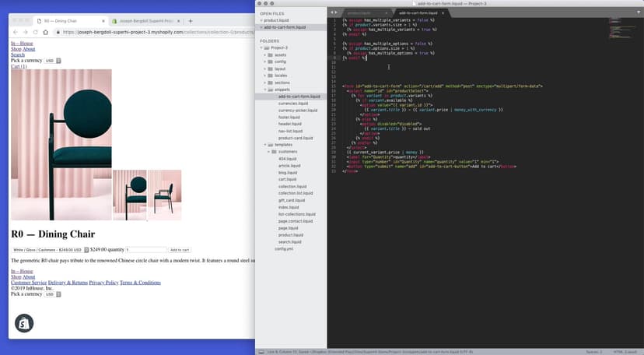The height and width of the screenshot is (355, 644).
Task: Click the browser back arrow
Action: (x=15, y=32)
